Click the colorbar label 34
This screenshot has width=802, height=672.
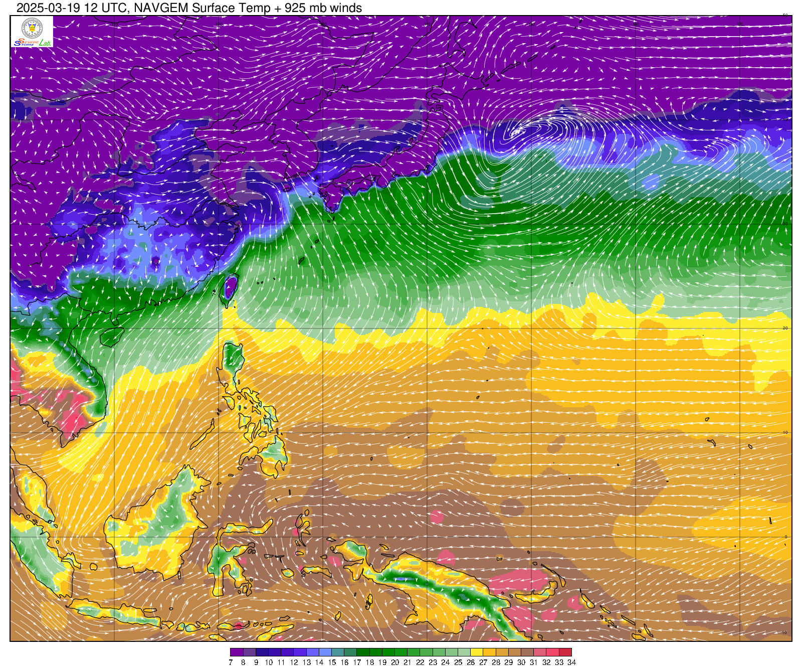pyautogui.click(x=572, y=662)
